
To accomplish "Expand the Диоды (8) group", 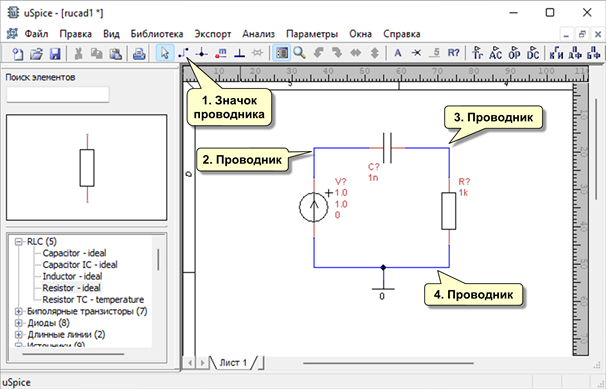I will click(x=18, y=323).
